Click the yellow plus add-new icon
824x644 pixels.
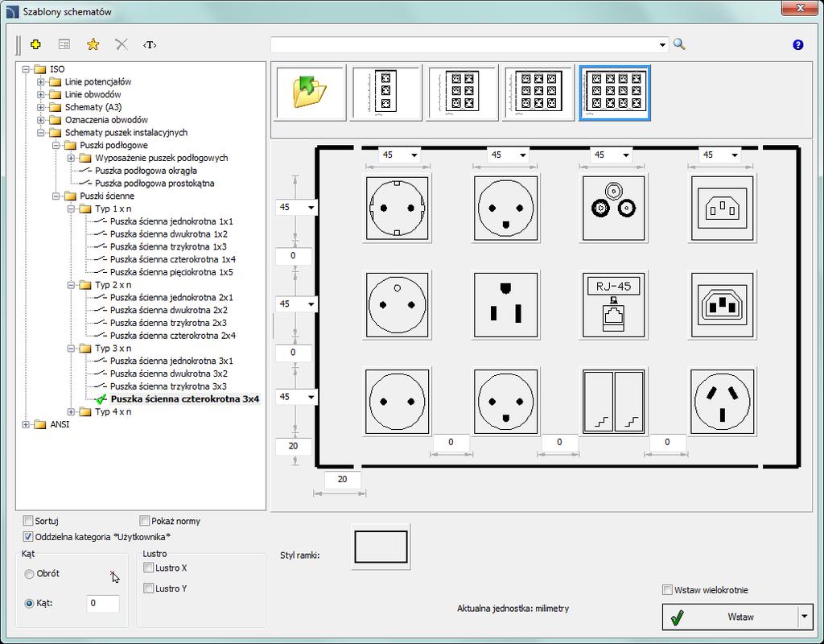[x=35, y=45]
